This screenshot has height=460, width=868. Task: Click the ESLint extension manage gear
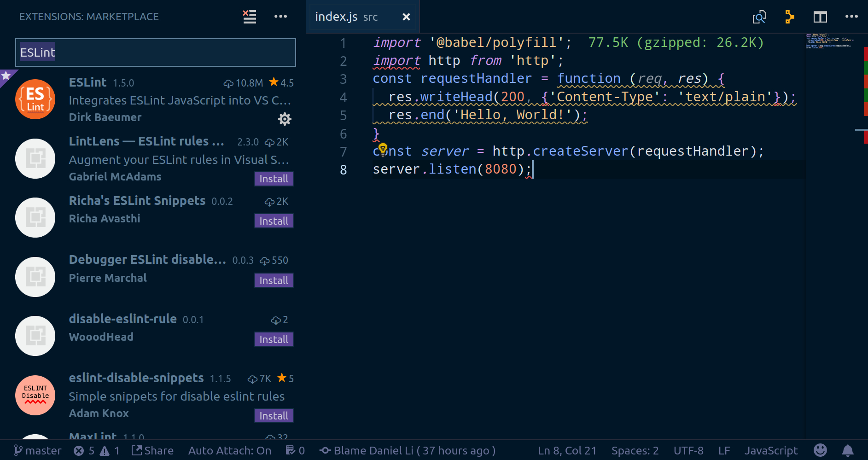tap(285, 119)
